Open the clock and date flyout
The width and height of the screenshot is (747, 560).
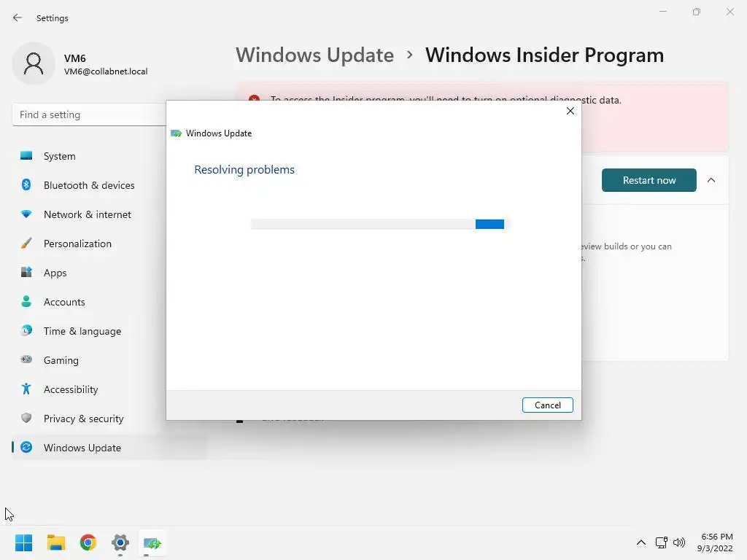tap(715, 542)
